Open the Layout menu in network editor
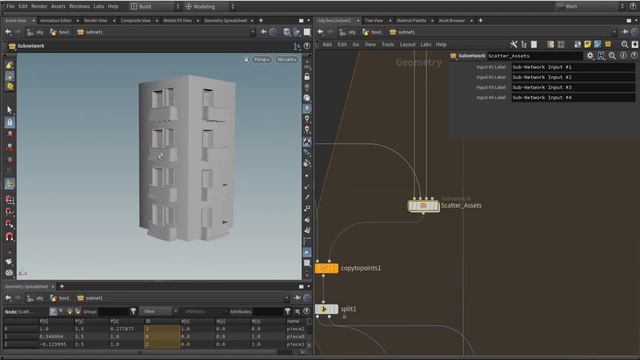Image resolution: width=640 pixels, height=360 pixels. [x=407, y=44]
